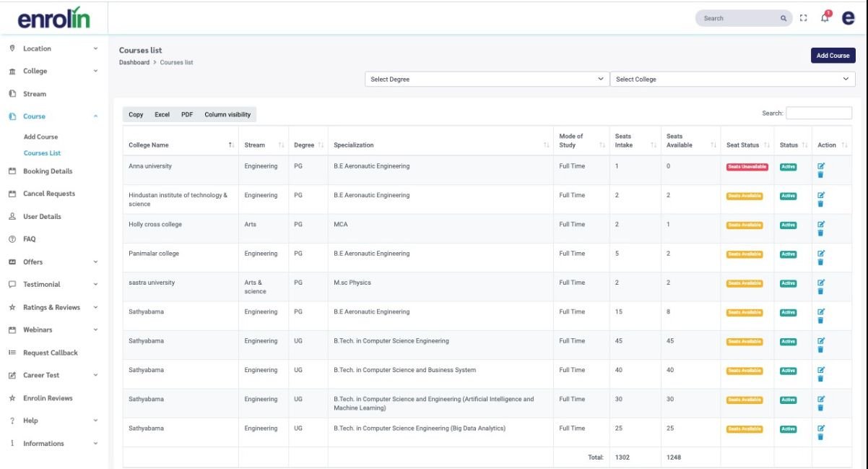Click the table Search input field
The image size is (868, 469).
(x=818, y=113)
